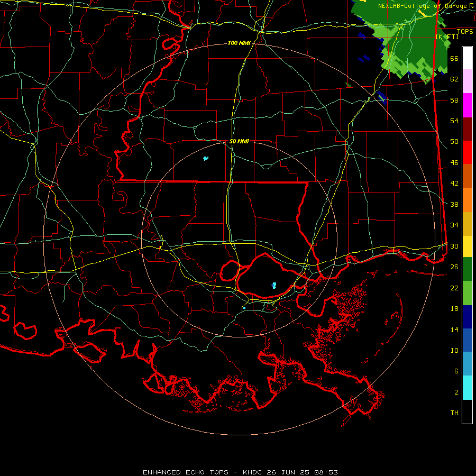Screen dimensions: 476x476
Task: Click the bright orange legend band
Action: 467,200
